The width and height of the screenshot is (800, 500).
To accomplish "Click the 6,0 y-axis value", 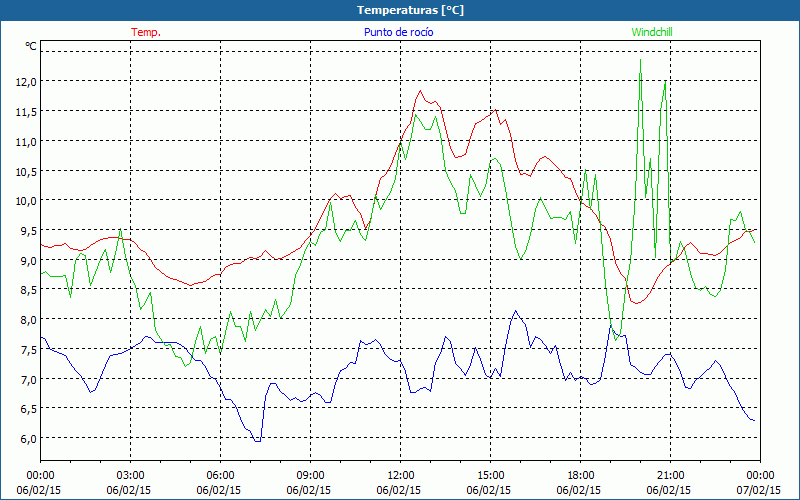I will pos(29,438).
